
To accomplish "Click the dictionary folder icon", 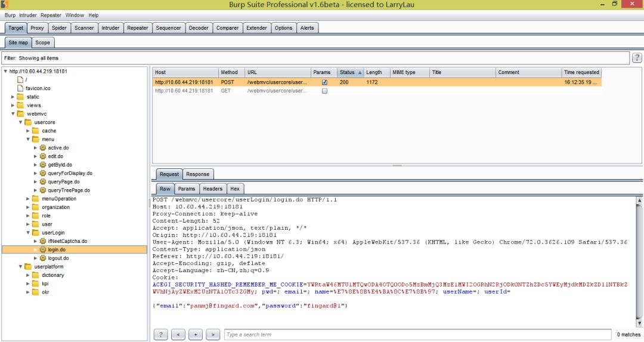I will pos(35,275).
